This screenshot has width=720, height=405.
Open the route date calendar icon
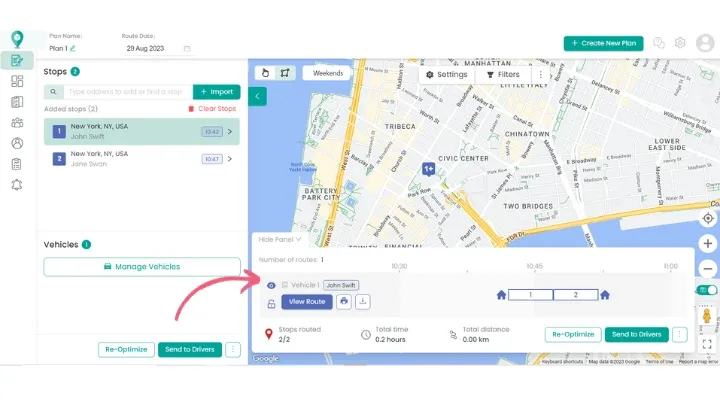187,49
